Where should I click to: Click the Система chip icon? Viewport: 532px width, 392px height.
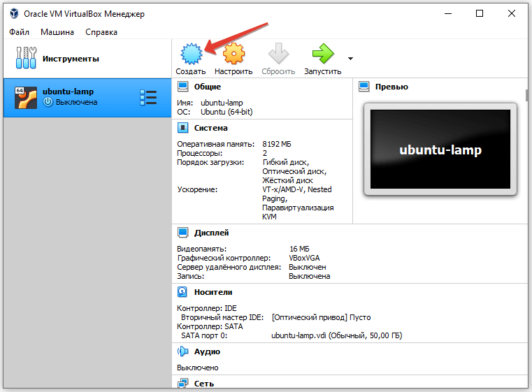click(183, 128)
